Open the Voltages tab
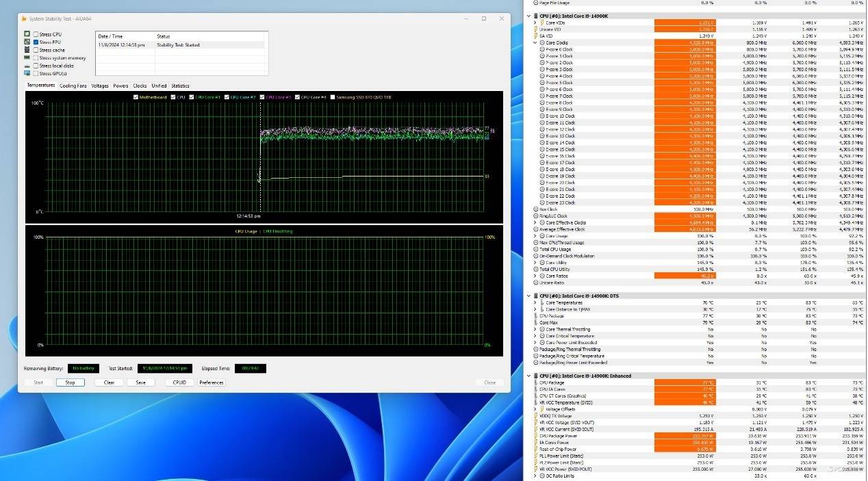This screenshot has height=481, width=868. point(100,86)
